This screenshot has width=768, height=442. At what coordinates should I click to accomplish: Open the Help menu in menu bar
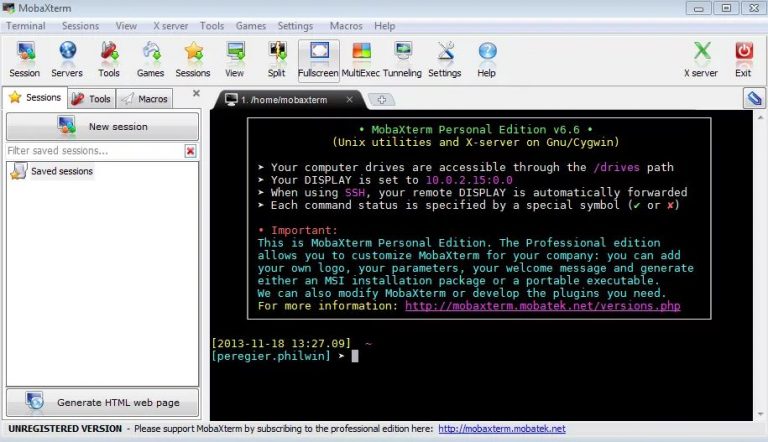point(385,26)
